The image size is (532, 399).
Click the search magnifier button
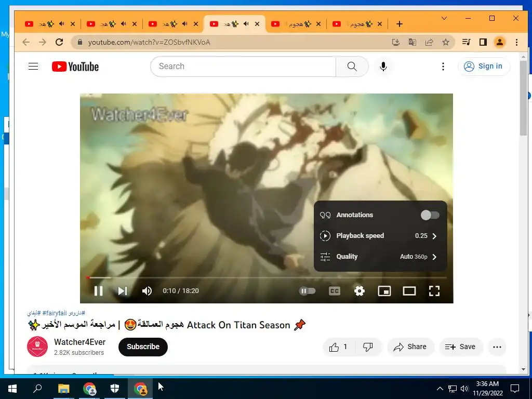click(x=352, y=66)
